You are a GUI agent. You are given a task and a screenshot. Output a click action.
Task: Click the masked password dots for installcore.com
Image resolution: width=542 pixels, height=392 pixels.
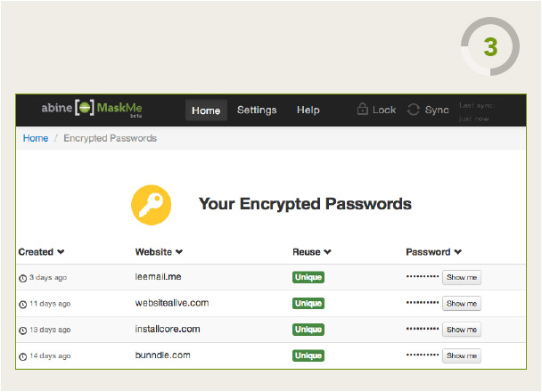click(x=423, y=329)
